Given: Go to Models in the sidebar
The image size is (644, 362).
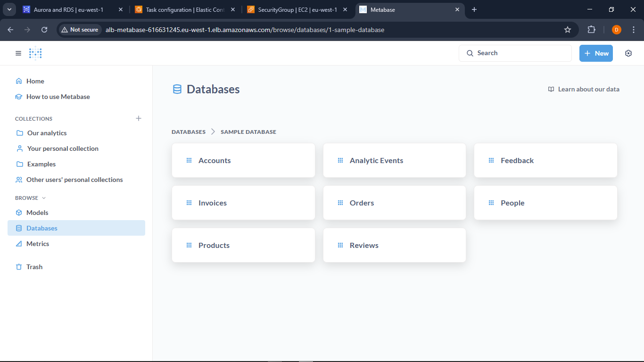Looking at the screenshot, I should 37,213.
